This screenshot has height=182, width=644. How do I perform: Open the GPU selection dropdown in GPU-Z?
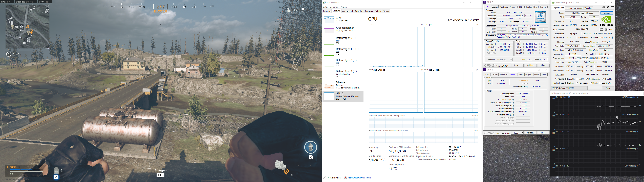pyautogui.click(x=586, y=88)
